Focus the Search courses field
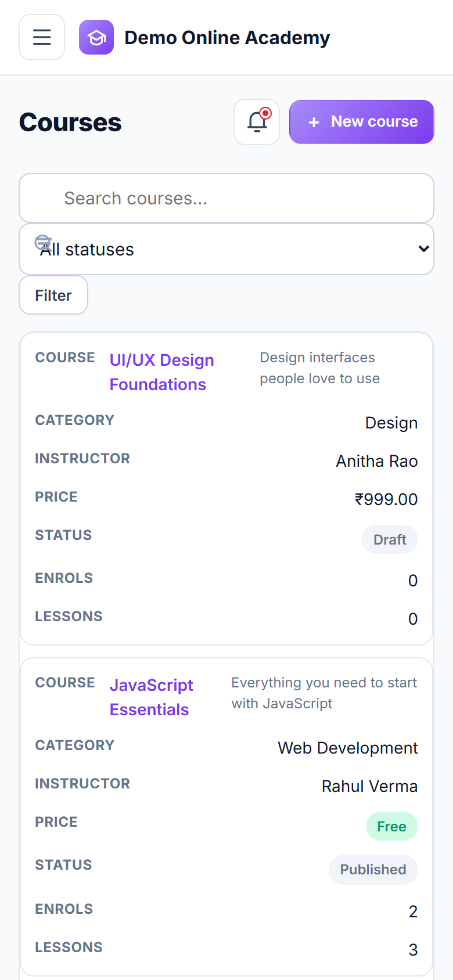Image resolution: width=453 pixels, height=980 pixels. (x=227, y=198)
